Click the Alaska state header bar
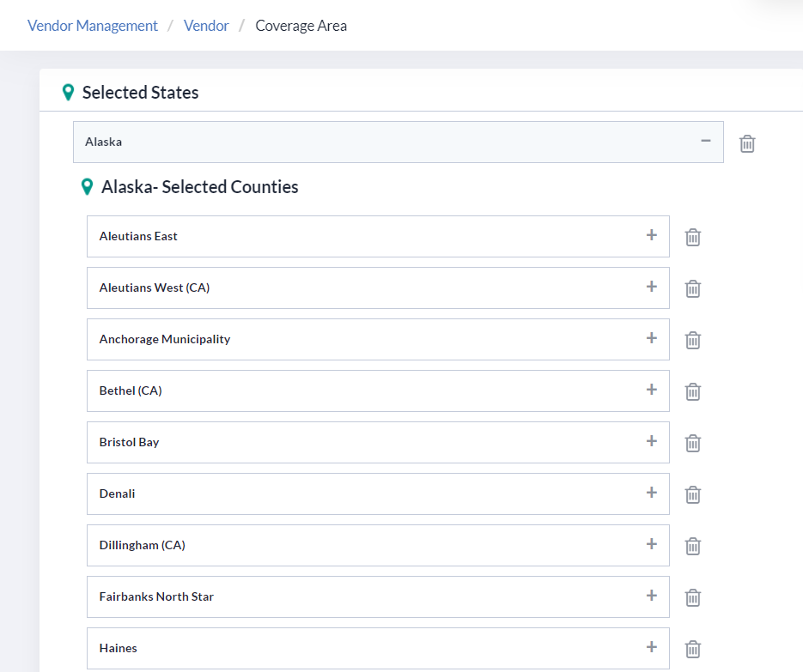The image size is (803, 672). coord(344,142)
